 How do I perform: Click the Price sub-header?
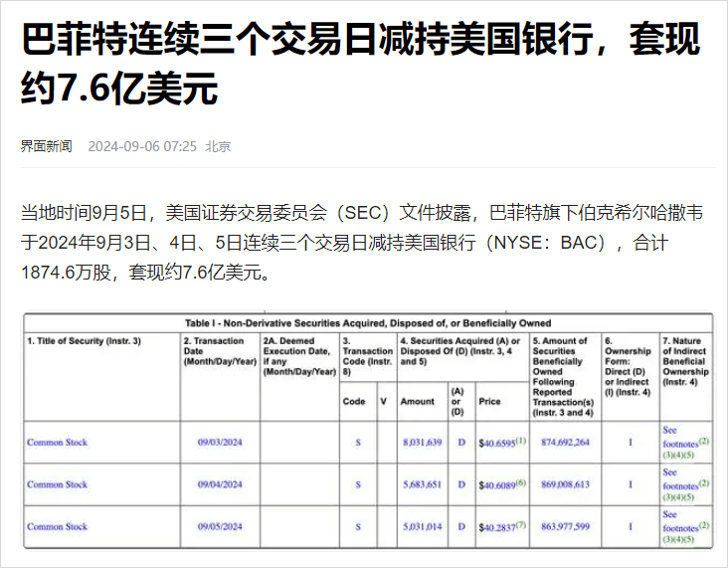coord(489,401)
